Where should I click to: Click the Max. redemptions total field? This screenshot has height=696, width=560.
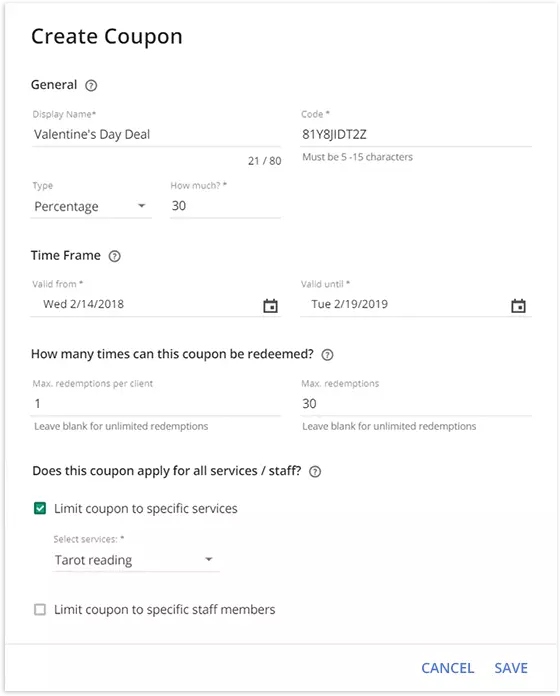pos(416,404)
